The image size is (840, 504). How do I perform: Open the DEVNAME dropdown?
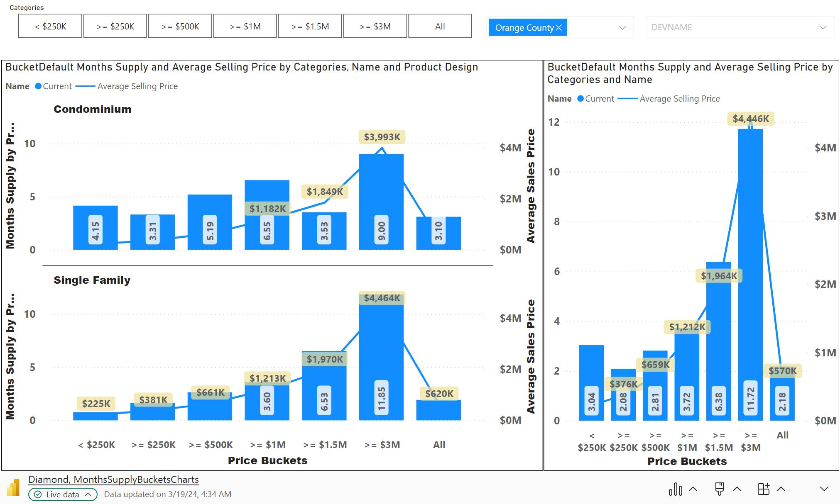pos(740,27)
